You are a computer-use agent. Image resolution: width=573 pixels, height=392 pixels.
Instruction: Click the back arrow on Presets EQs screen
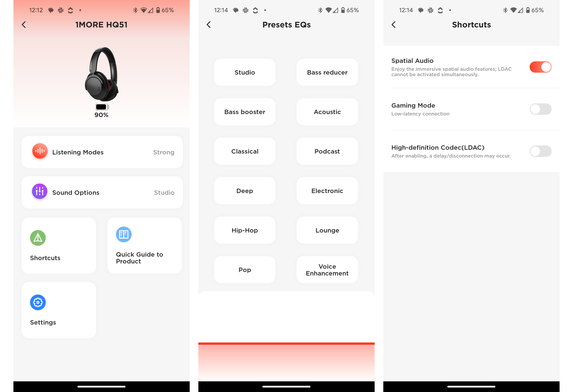point(209,24)
